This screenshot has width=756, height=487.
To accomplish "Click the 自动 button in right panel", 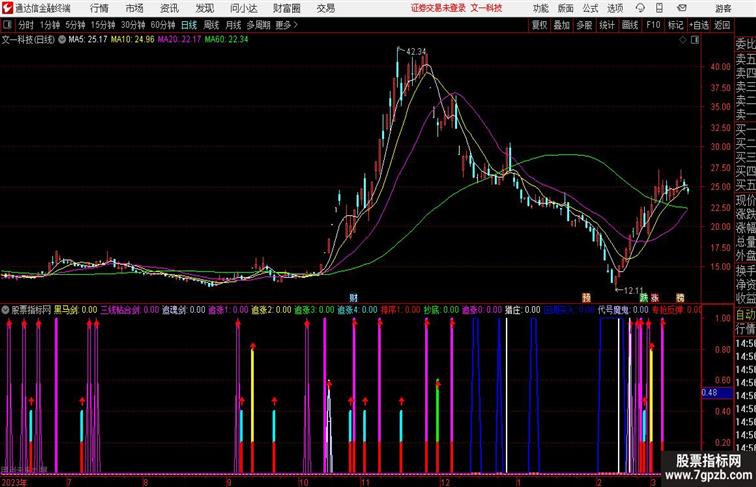I will 745,315.
